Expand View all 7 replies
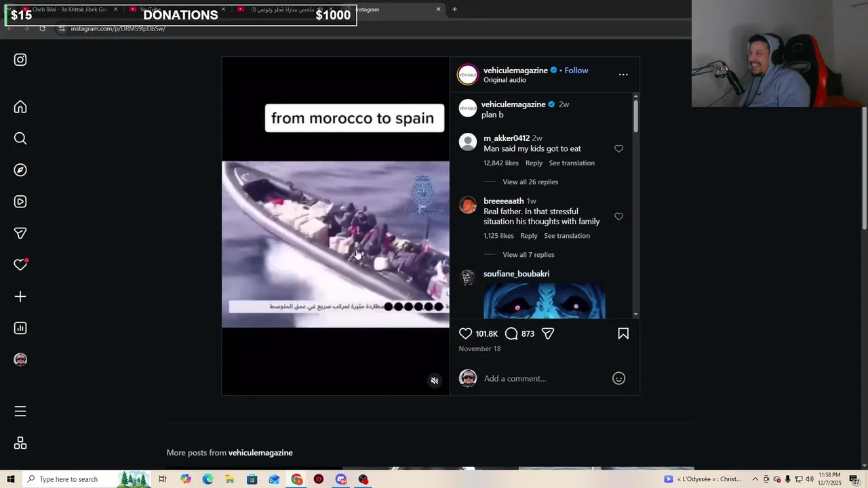 point(528,255)
